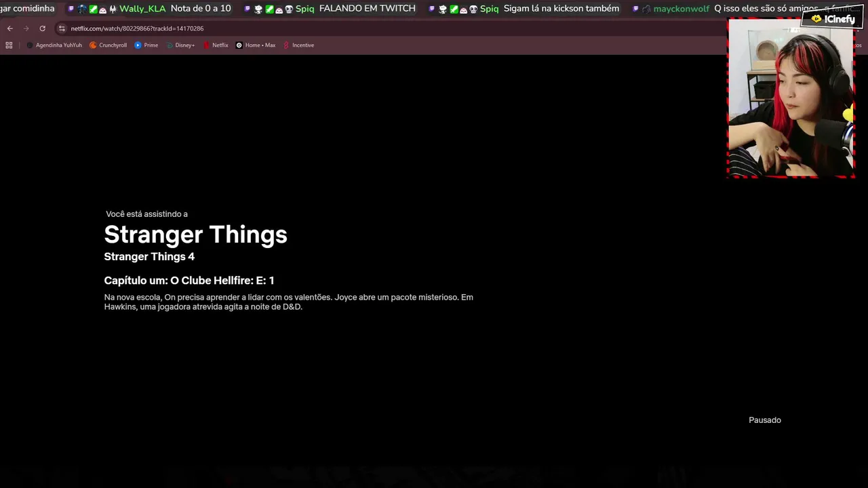The image size is (868, 488).
Task: Click mayckonwolf username in chat ticker
Action: coord(681,9)
